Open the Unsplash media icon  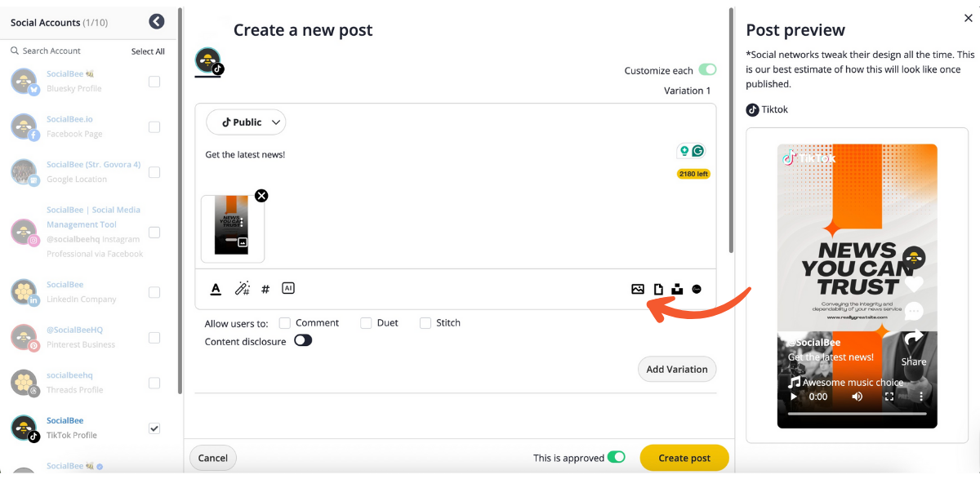pyautogui.click(x=677, y=289)
